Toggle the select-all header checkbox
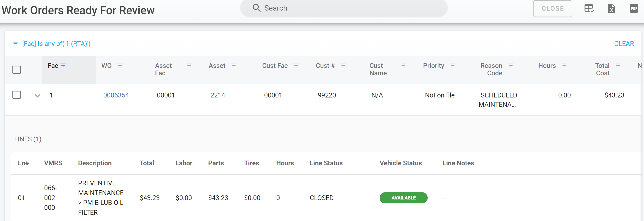 [17, 70]
